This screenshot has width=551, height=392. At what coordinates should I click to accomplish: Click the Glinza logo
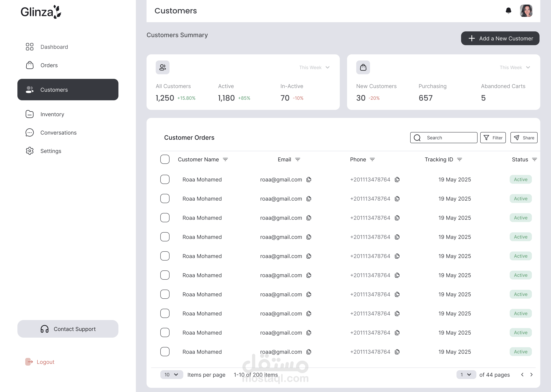[x=41, y=12]
